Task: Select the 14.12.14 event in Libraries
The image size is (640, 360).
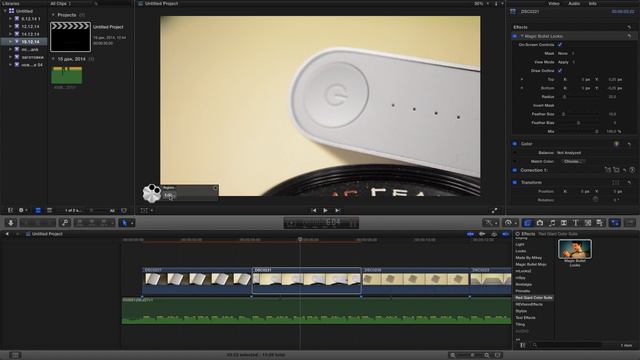Action: pos(30,34)
